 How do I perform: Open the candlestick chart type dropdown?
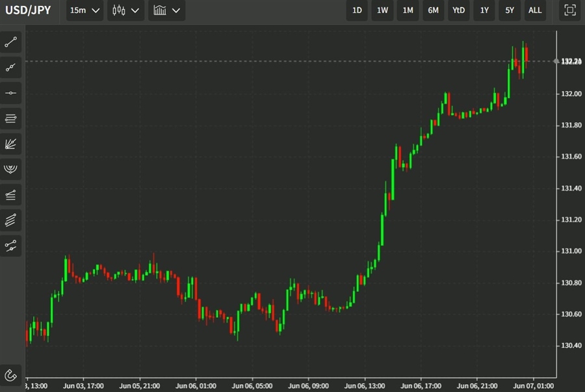125,10
